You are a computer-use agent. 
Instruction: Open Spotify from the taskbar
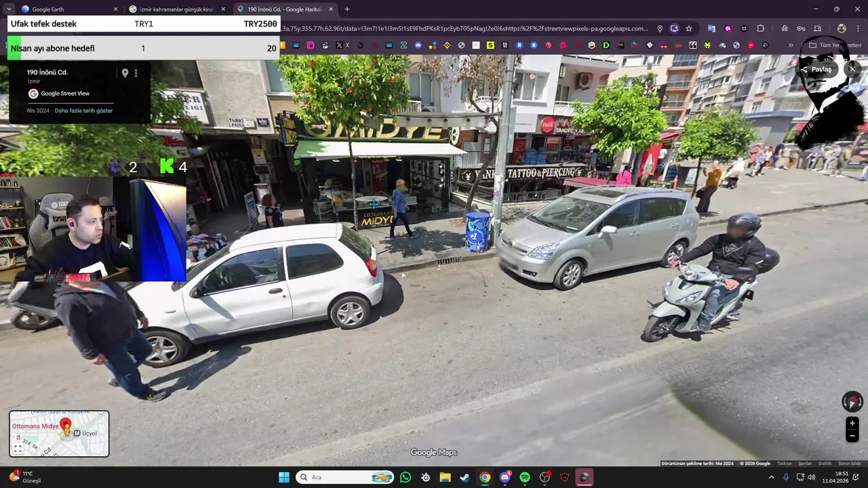(525, 477)
